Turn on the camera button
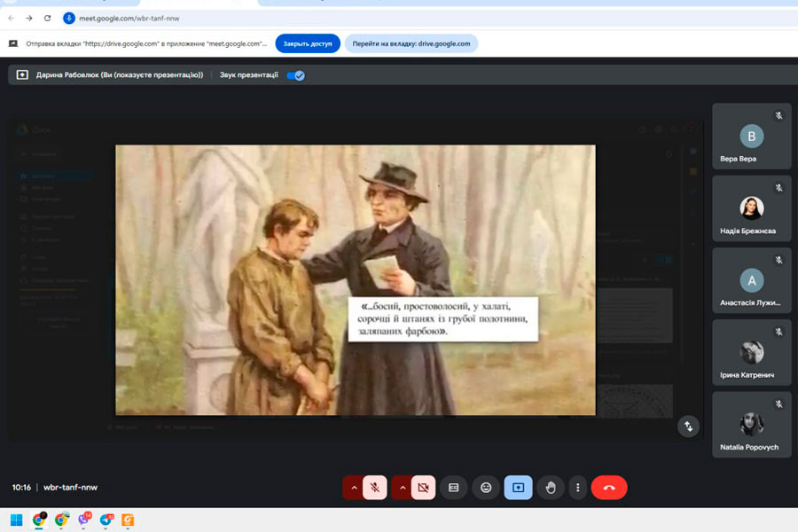Viewport: 798px width, 532px height. pos(424,488)
